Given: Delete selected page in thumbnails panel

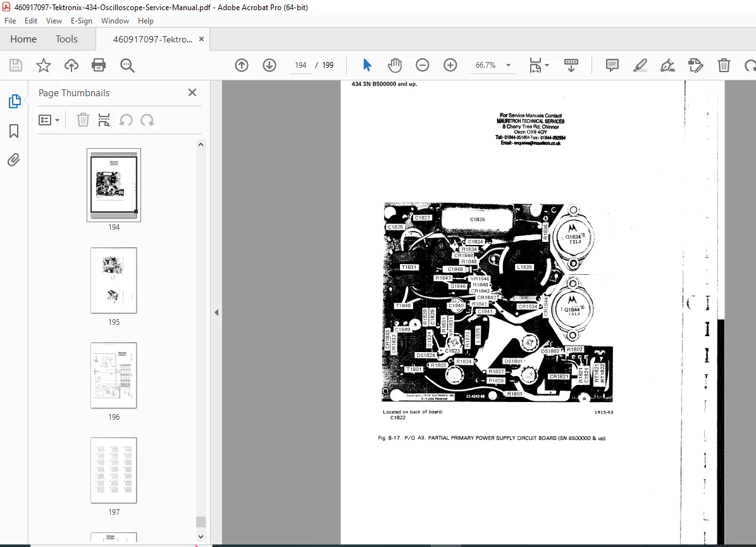Looking at the screenshot, I should [83, 120].
